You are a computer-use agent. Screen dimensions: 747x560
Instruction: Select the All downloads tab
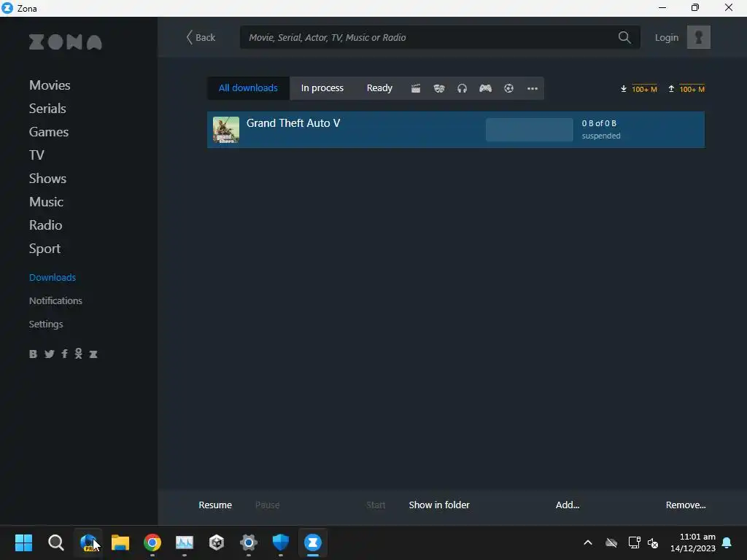coord(248,88)
